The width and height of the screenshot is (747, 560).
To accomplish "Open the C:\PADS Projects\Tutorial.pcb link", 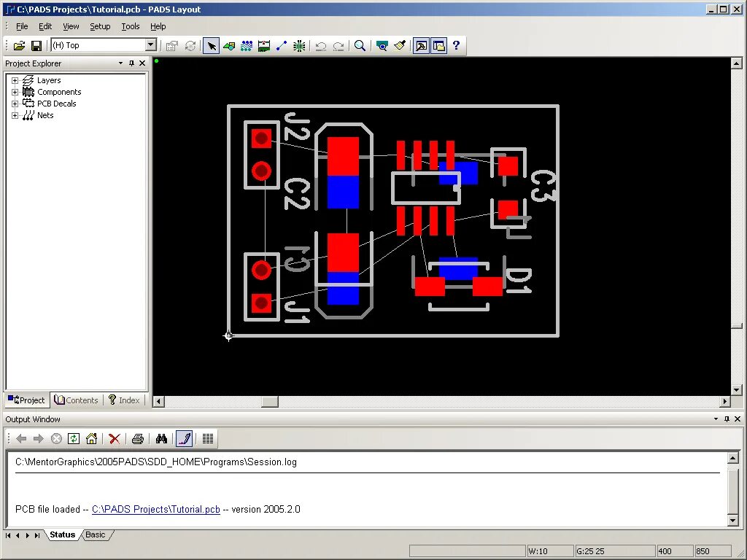I will point(156,509).
